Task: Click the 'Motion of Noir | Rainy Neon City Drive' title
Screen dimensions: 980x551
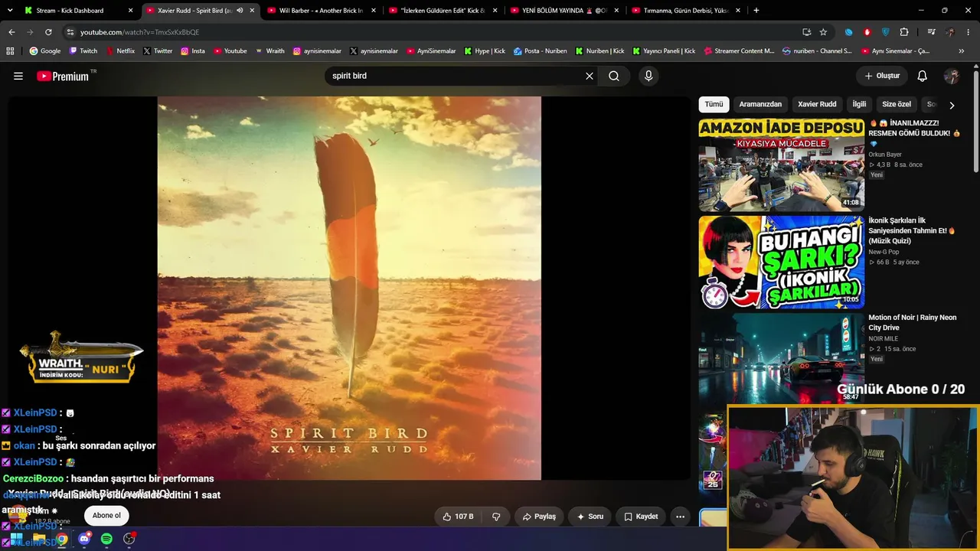Action: 913,322
